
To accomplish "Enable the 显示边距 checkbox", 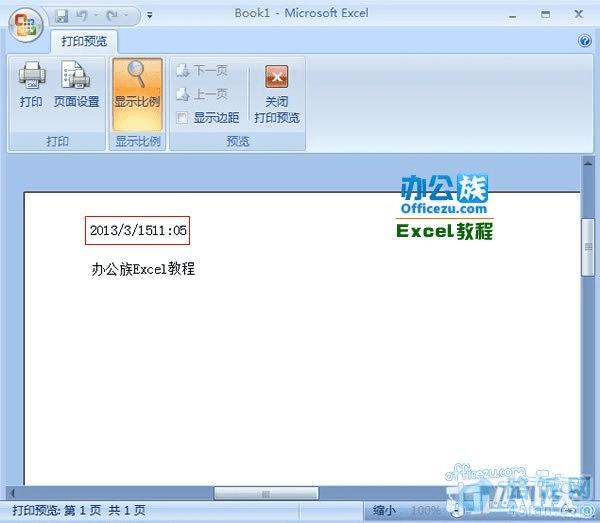I will (x=182, y=117).
